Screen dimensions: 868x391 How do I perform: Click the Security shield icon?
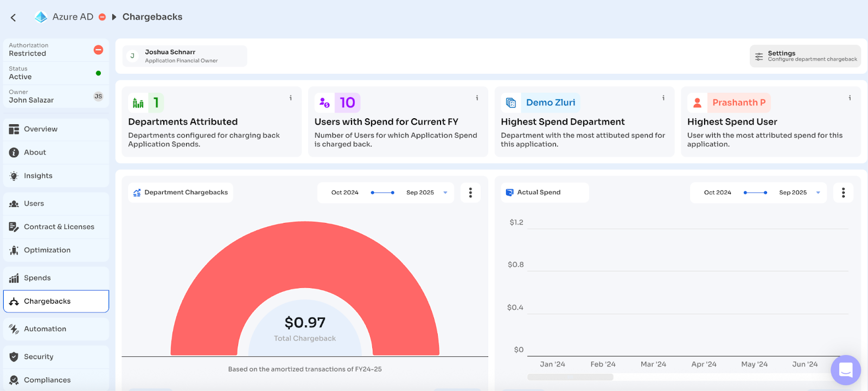point(14,357)
